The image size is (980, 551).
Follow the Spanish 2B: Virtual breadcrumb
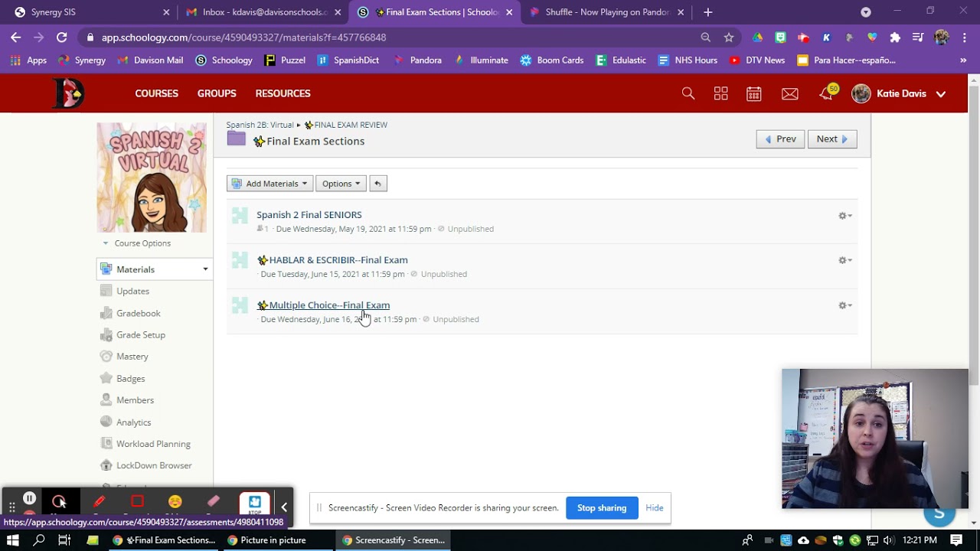[x=260, y=125]
